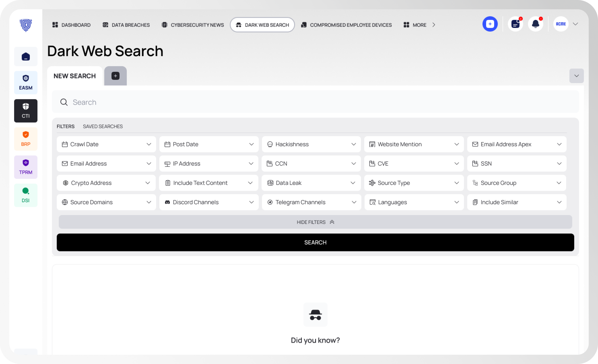Open the EASM module in sidebar

point(26,82)
